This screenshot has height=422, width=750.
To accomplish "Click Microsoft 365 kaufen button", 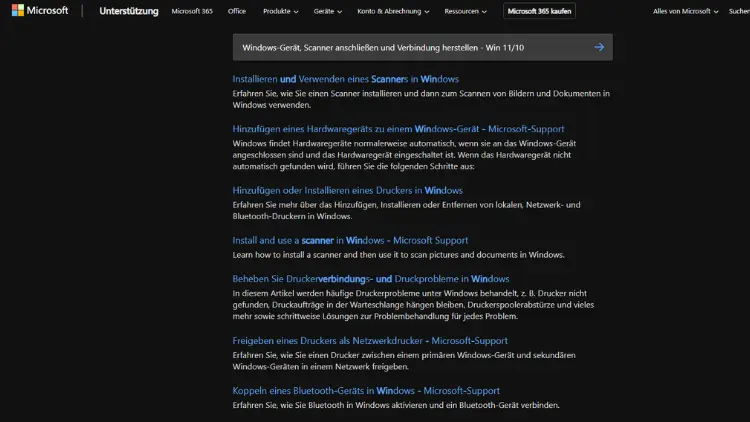I will [539, 11].
